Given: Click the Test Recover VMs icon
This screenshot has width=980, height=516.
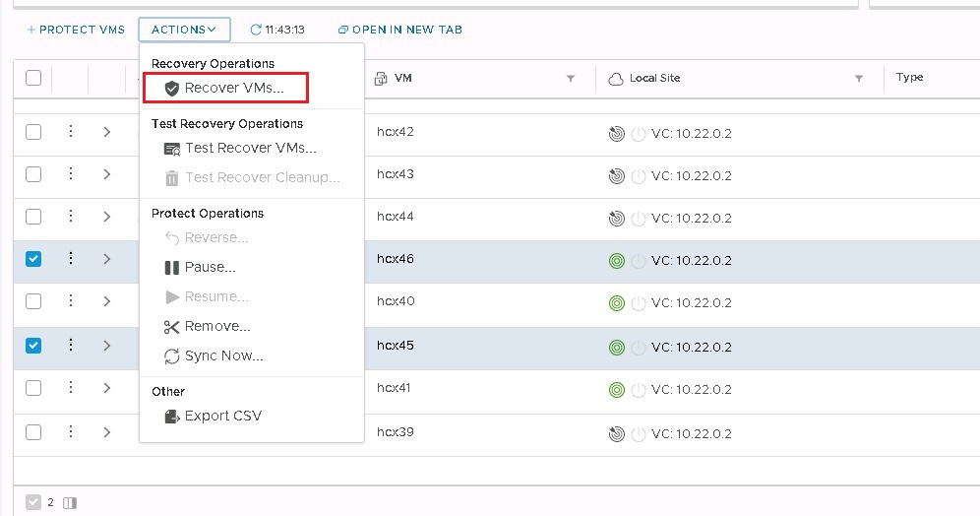Looking at the screenshot, I should coord(172,149).
